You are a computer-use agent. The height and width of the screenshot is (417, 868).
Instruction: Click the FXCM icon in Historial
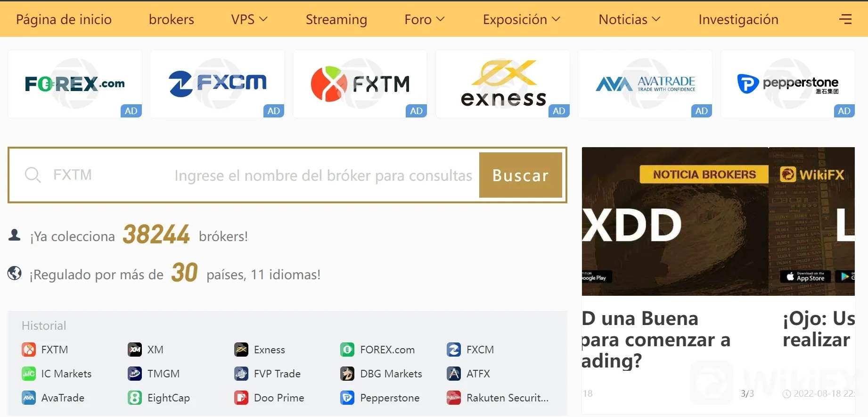(454, 350)
